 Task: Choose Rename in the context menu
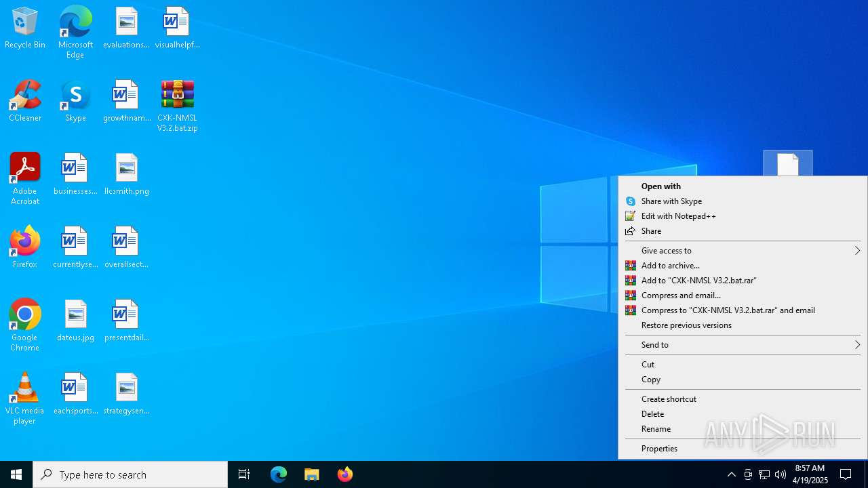tap(743, 429)
